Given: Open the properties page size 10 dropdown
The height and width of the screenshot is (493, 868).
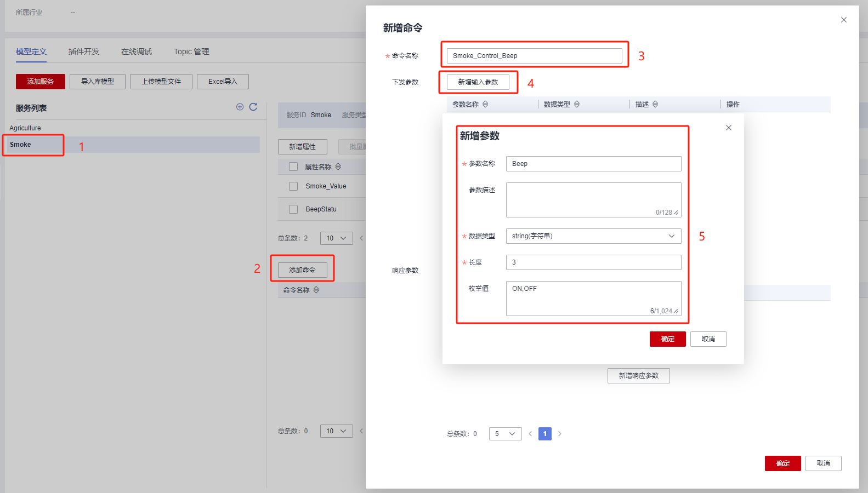Looking at the screenshot, I should click(x=336, y=238).
